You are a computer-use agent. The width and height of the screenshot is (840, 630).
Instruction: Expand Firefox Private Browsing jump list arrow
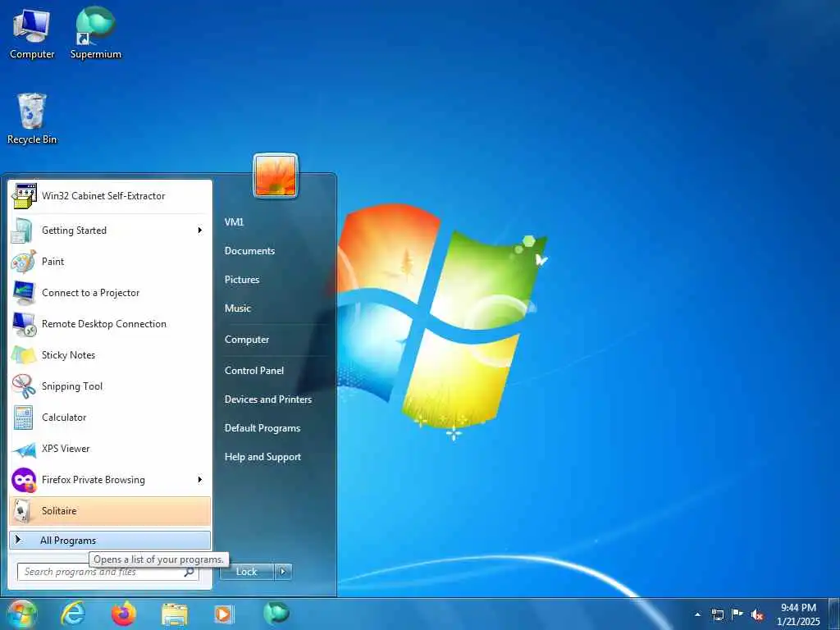(x=200, y=479)
